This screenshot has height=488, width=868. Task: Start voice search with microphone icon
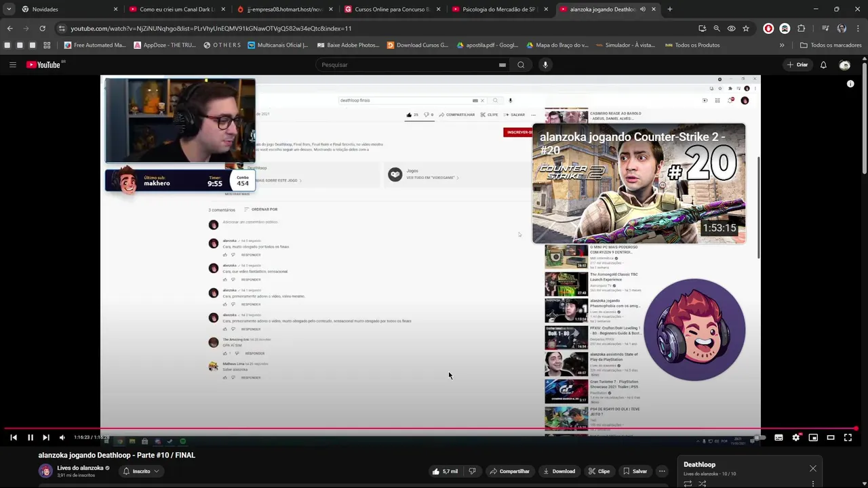click(545, 64)
